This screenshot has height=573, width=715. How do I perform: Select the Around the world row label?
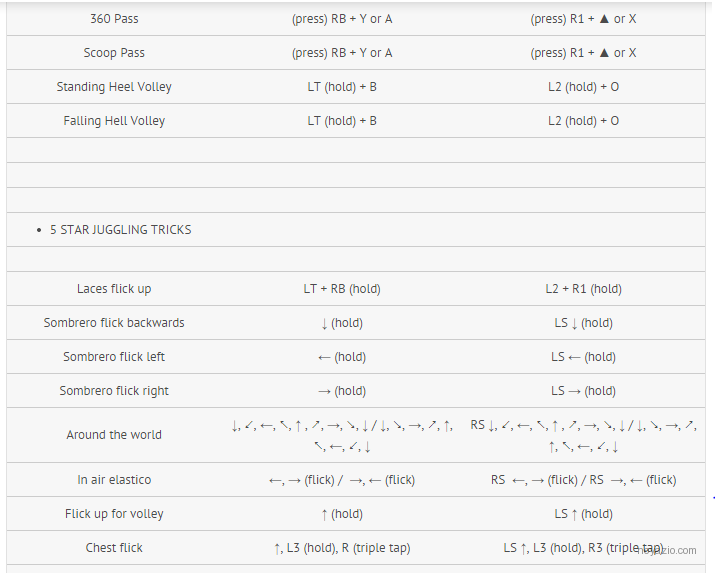click(114, 435)
